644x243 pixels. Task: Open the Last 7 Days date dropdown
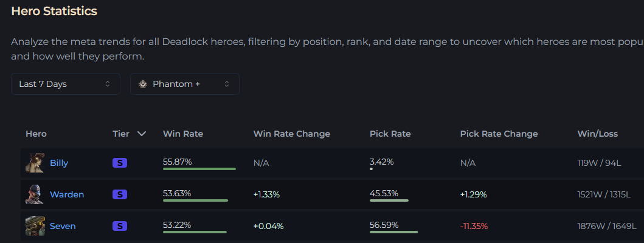point(66,84)
